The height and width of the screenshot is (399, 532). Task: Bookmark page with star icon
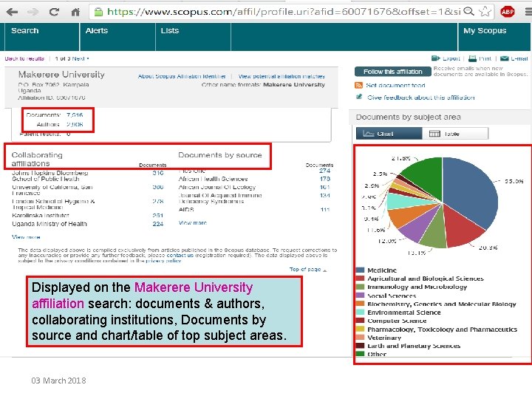tap(485, 12)
